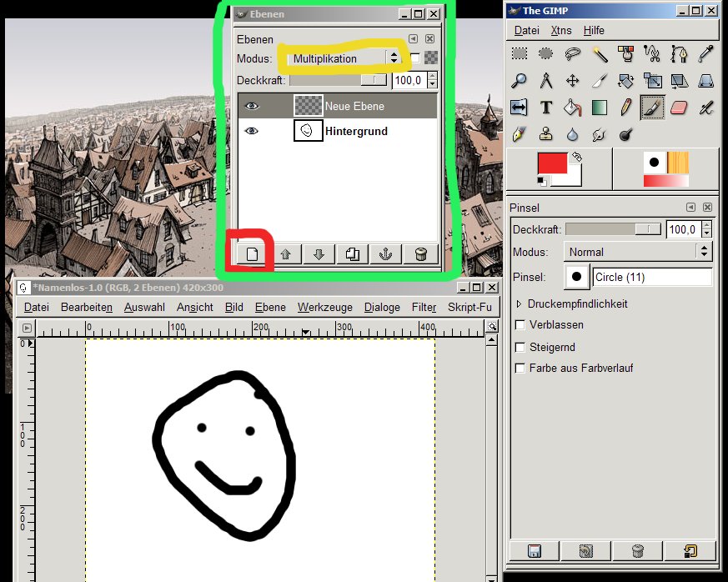Expand the Druckempfindlichkeit section
The height and width of the screenshot is (582, 728).
point(520,304)
